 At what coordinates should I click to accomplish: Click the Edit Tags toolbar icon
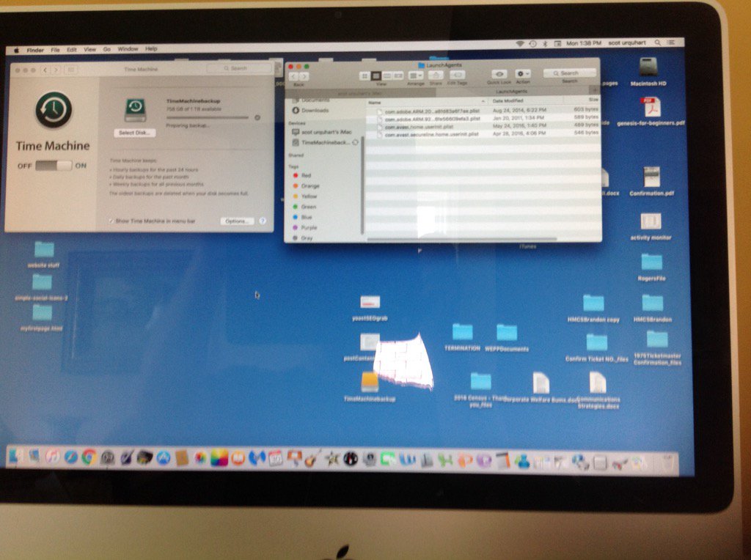(x=457, y=75)
